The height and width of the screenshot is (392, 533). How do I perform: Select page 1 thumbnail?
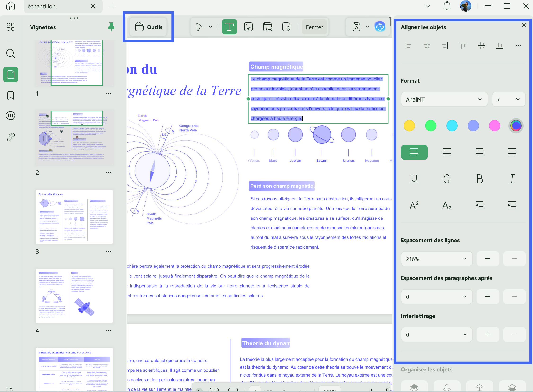pos(74,63)
